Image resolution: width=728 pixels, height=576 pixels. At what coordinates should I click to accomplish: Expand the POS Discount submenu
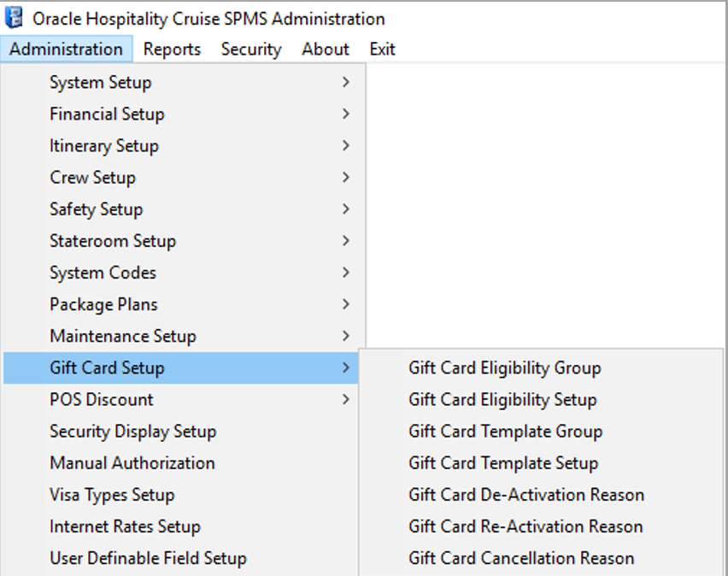181,399
